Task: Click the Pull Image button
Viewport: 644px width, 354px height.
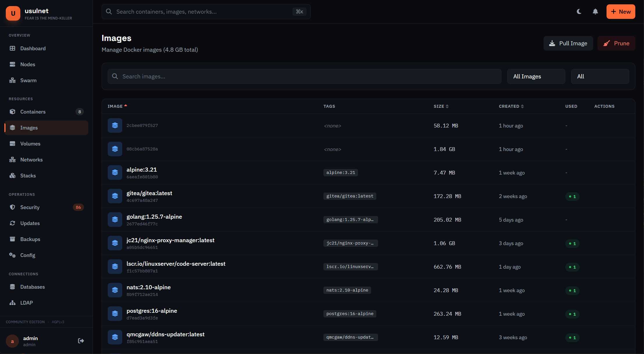Action: click(x=568, y=43)
